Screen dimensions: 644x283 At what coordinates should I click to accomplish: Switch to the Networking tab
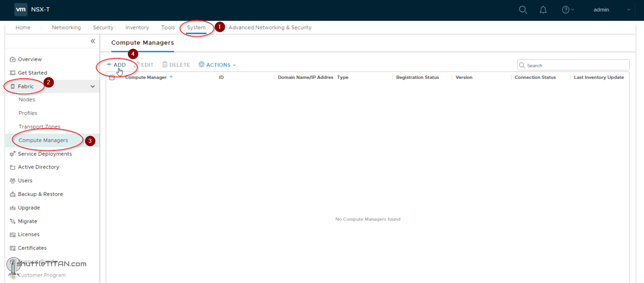click(66, 28)
